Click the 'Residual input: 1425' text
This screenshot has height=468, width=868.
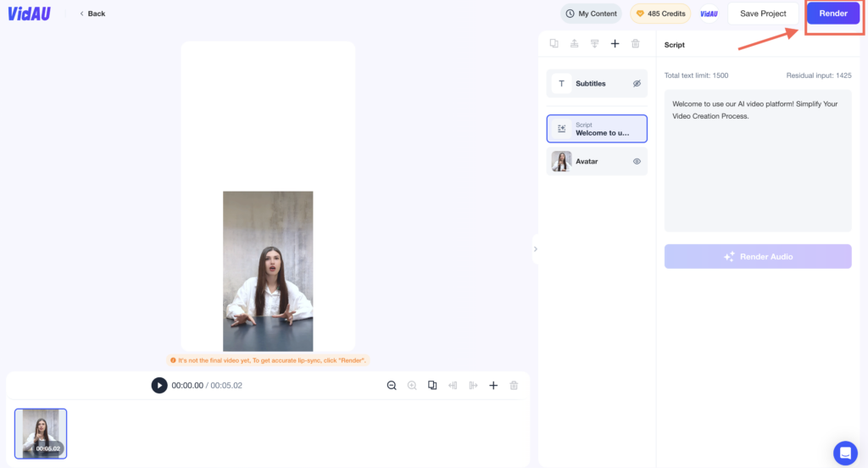(819, 75)
